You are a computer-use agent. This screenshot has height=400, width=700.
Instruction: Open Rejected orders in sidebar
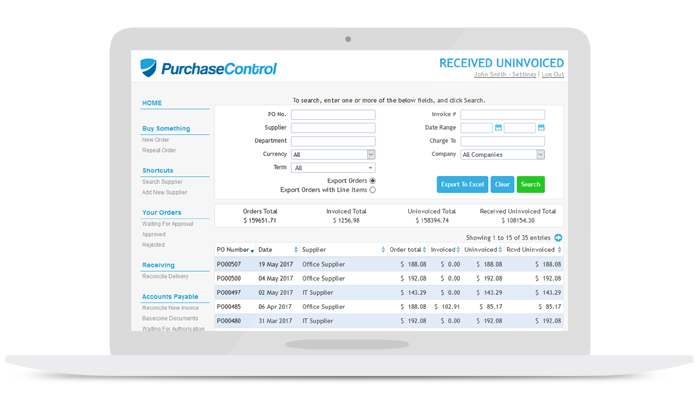point(153,245)
